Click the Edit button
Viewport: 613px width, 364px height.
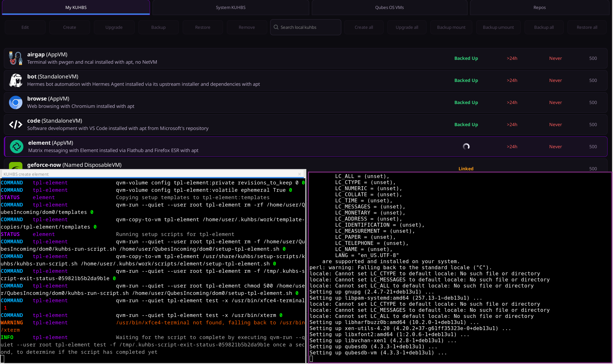(x=25, y=27)
